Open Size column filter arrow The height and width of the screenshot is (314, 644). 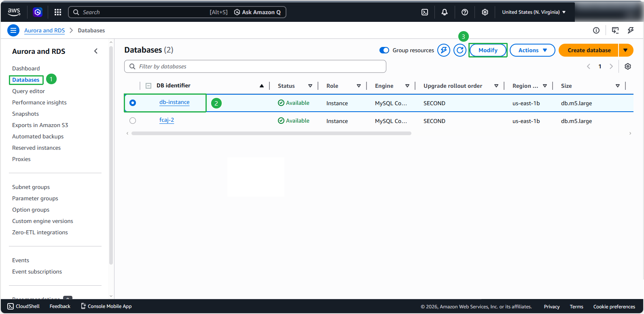(x=618, y=86)
